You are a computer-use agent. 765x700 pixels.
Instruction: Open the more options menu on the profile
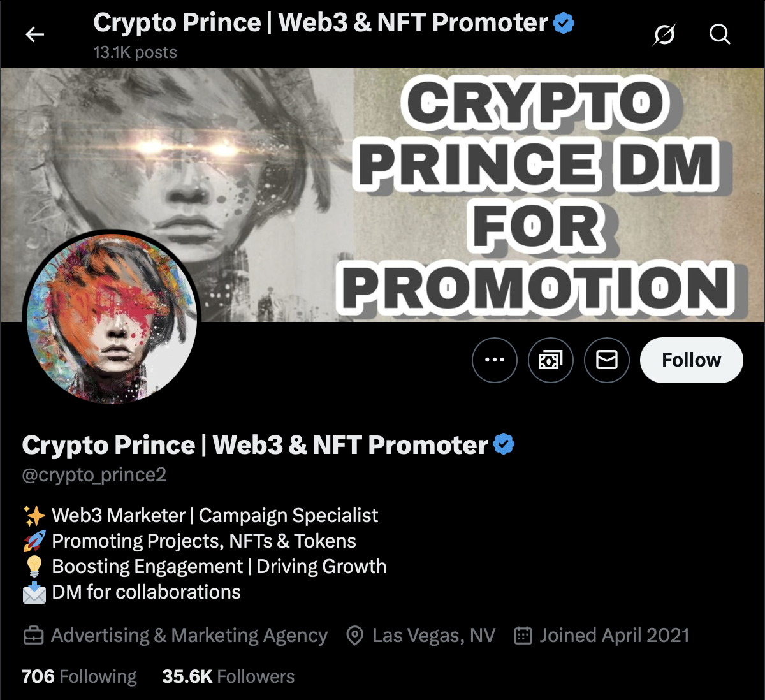[x=495, y=360]
